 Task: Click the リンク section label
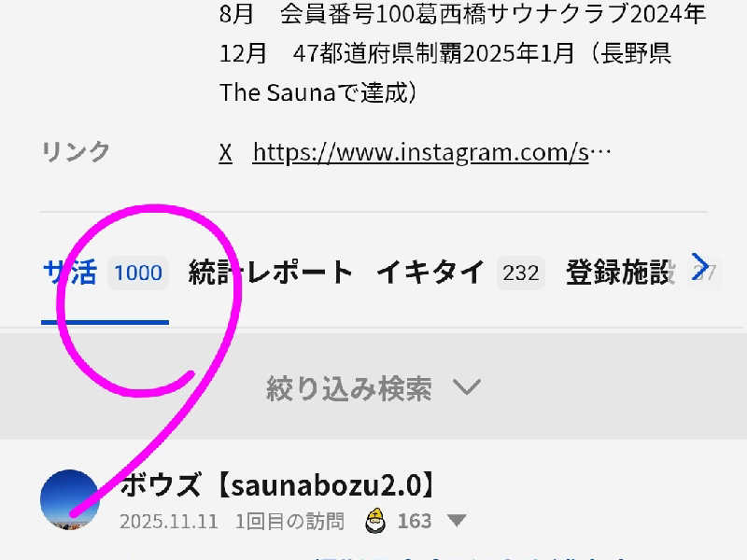76,152
